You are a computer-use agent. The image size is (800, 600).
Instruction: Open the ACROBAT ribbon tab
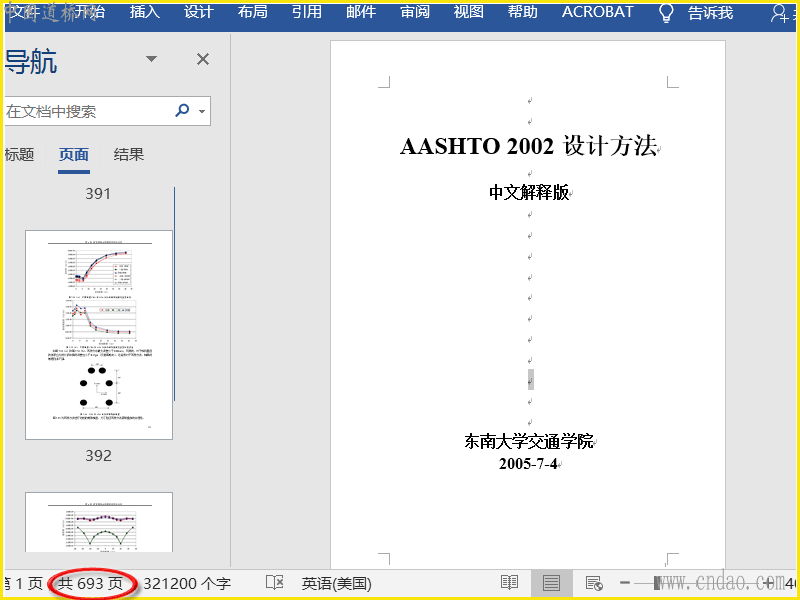pos(597,12)
